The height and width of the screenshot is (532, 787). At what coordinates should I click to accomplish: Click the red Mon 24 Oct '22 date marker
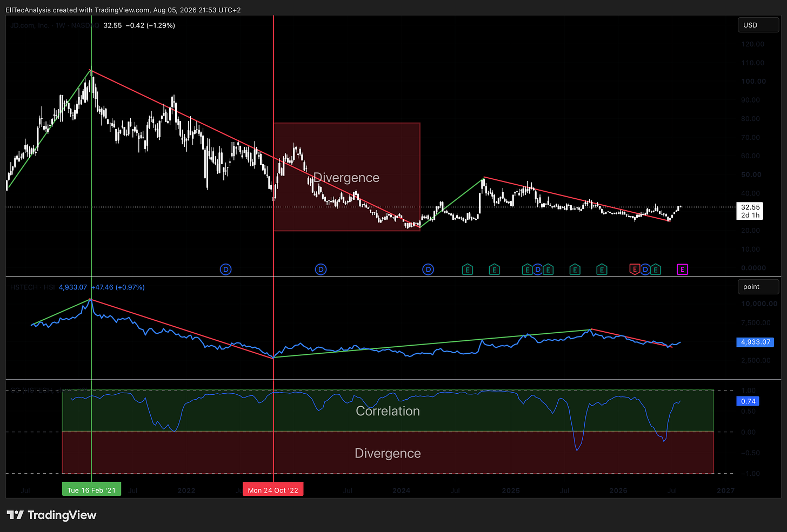click(x=273, y=490)
